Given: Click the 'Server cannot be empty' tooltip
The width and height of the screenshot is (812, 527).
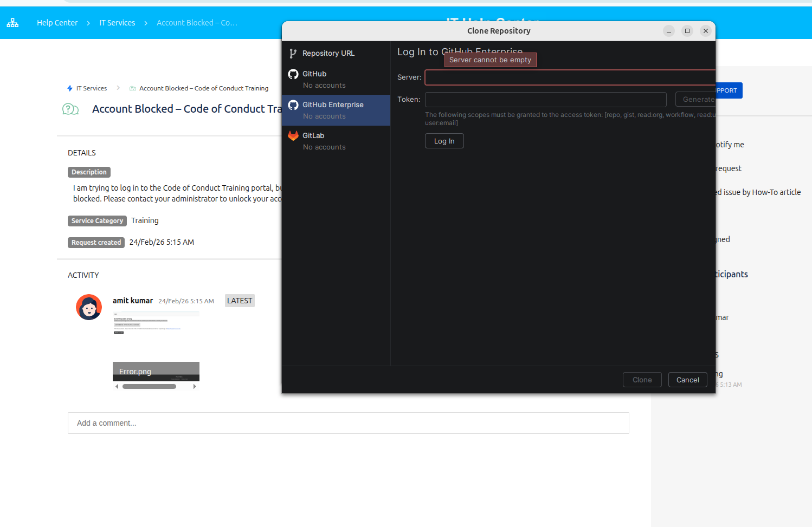Looking at the screenshot, I should click(491, 60).
